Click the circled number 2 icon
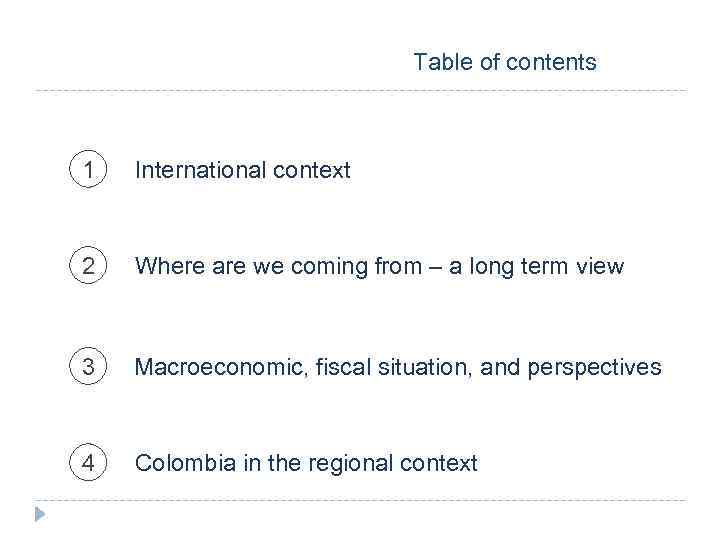The height and width of the screenshot is (540, 720). pyautogui.click(x=89, y=267)
